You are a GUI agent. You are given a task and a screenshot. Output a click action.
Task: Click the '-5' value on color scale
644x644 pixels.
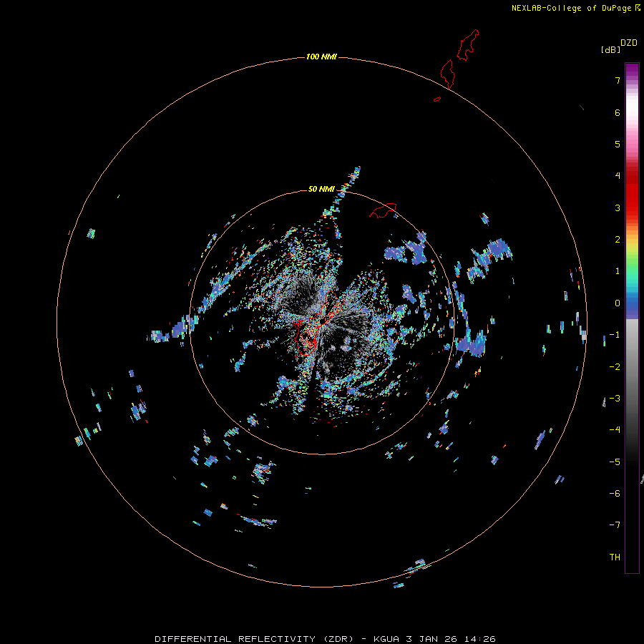(x=615, y=462)
